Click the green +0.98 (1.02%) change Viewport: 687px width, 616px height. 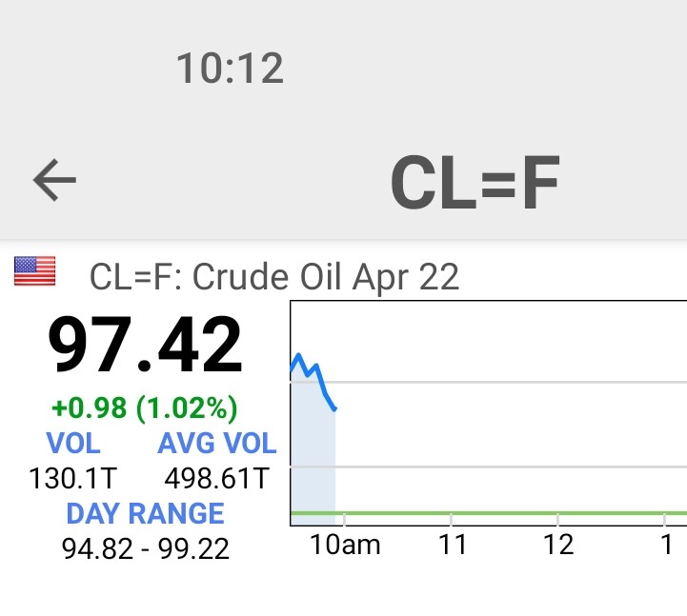coord(144,407)
